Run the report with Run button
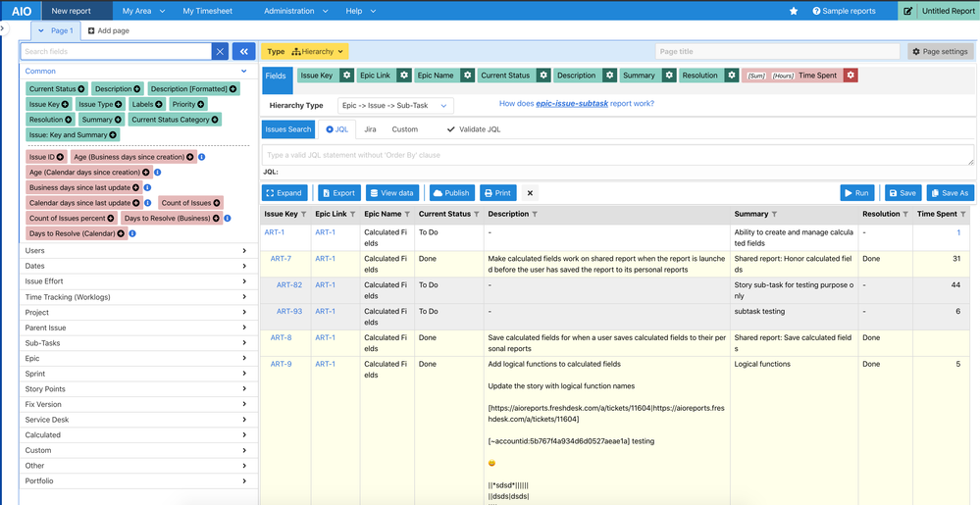980x505 pixels. tap(856, 193)
